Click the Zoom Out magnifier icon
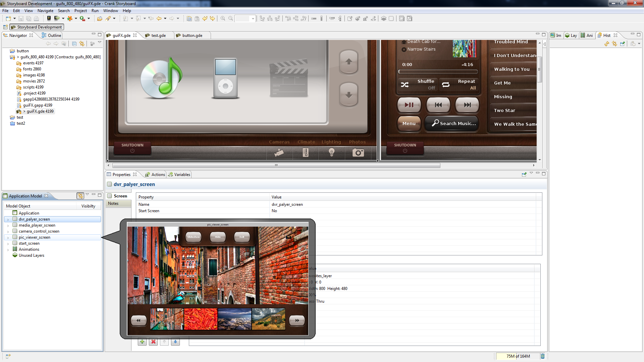The image size is (644, 362). 230,18
